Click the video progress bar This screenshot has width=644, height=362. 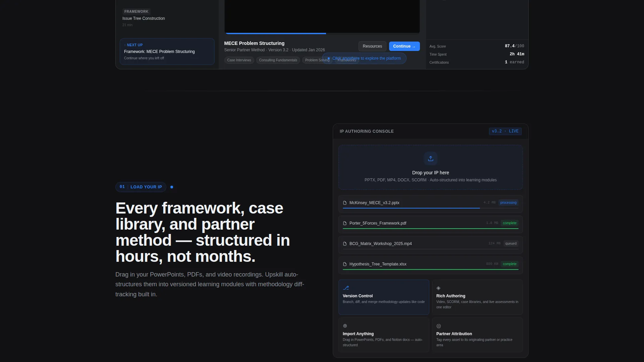322,34
